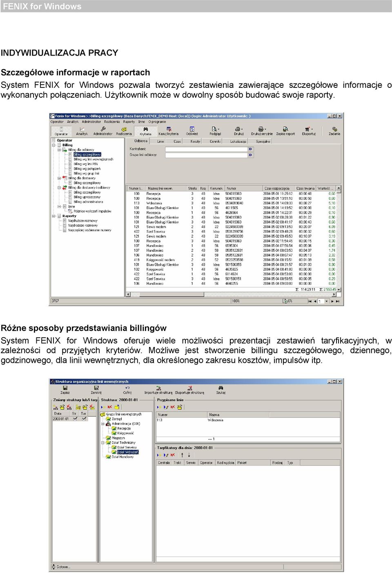Collapse Billing dla dostawcy i odbiorcy node
The width and height of the screenshot is (392, 573).
pyautogui.click(x=59, y=188)
